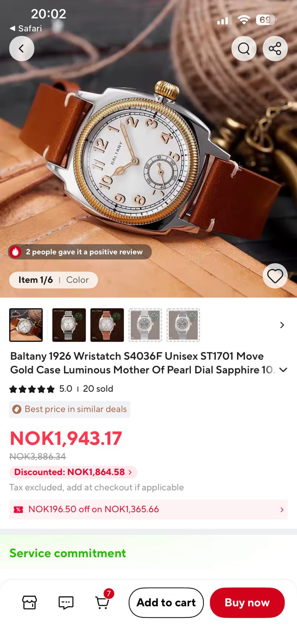
Task: Click the Buy now button
Action: pos(247,603)
